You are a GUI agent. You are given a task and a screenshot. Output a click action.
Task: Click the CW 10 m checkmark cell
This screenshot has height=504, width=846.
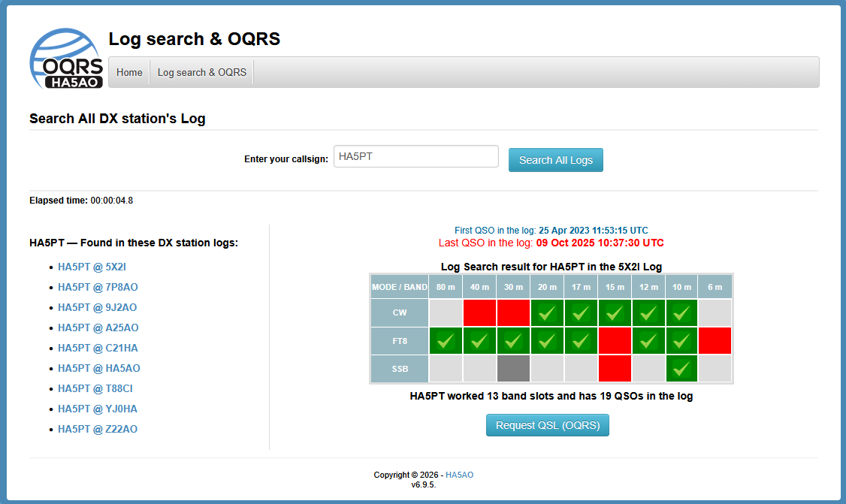pos(681,312)
